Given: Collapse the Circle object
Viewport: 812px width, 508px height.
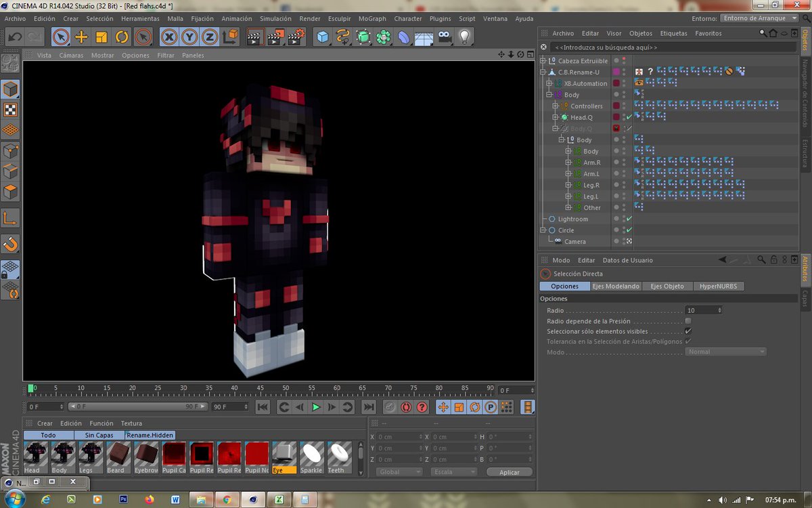Looking at the screenshot, I should [543, 230].
